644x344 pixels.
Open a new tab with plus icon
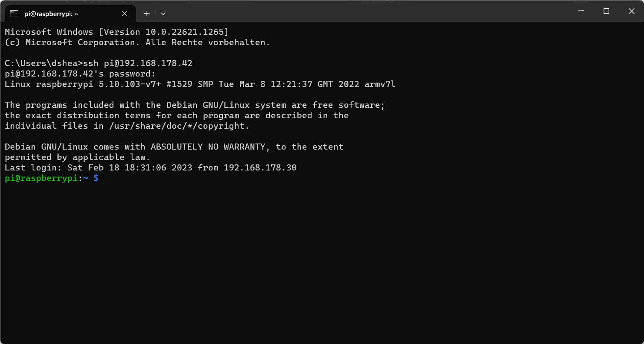147,13
